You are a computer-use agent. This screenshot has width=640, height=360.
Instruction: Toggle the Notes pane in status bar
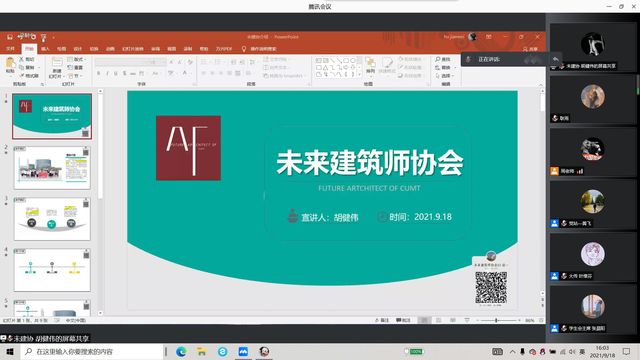pyautogui.click(x=382, y=320)
